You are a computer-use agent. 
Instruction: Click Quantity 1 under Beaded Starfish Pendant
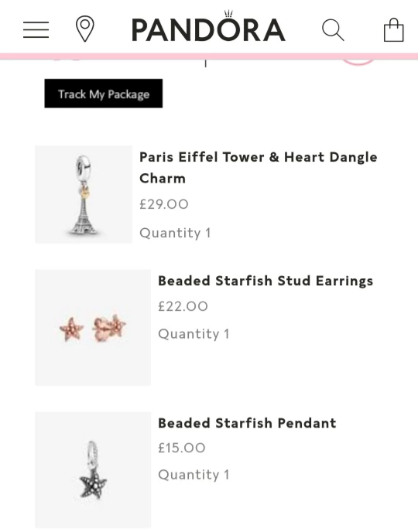click(x=194, y=475)
